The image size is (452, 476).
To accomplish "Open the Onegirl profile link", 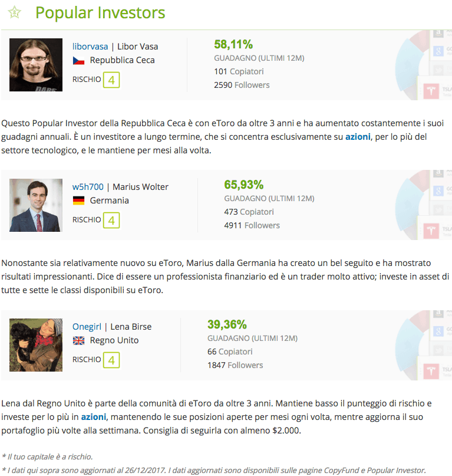I will [87, 327].
